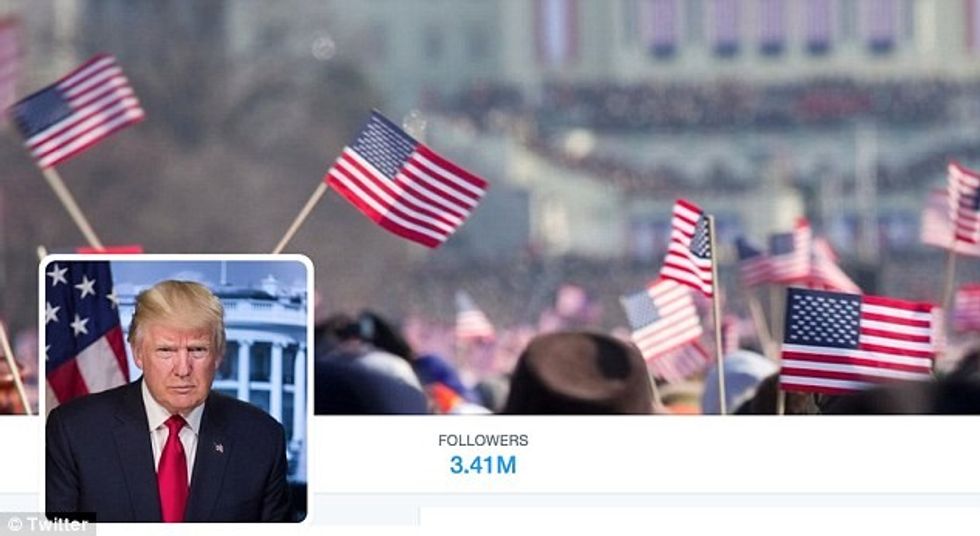Click the small flag left of large right flag
The height and width of the screenshot is (536, 980).
pos(662,319)
